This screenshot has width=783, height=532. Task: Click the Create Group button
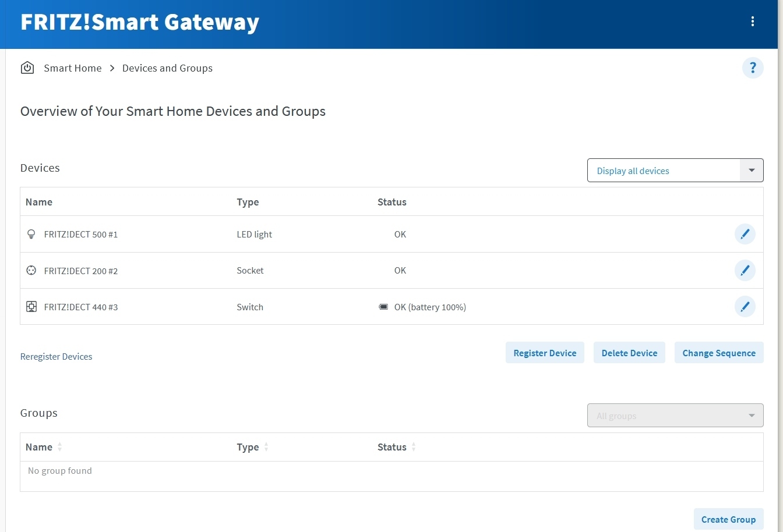pos(728,519)
